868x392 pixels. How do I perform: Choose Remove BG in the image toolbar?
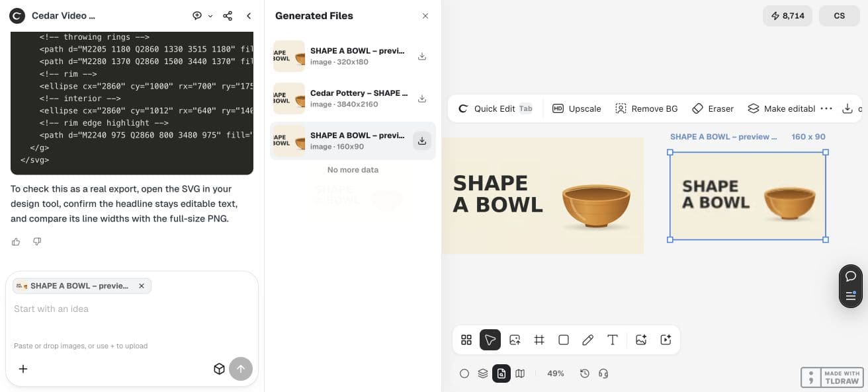(x=646, y=108)
